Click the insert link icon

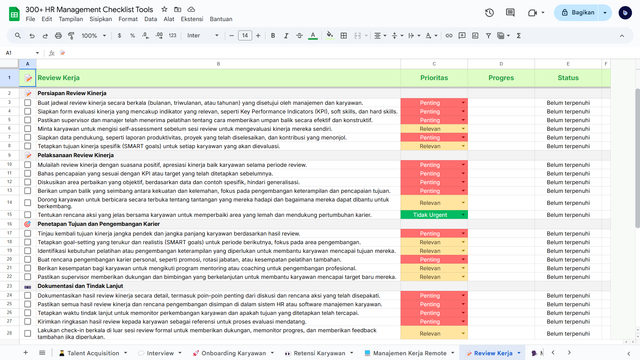[x=449, y=36]
